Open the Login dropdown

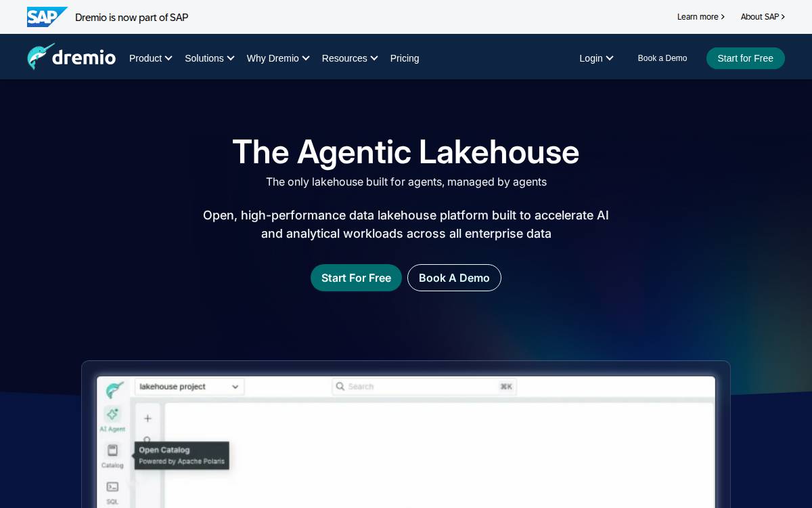point(596,58)
